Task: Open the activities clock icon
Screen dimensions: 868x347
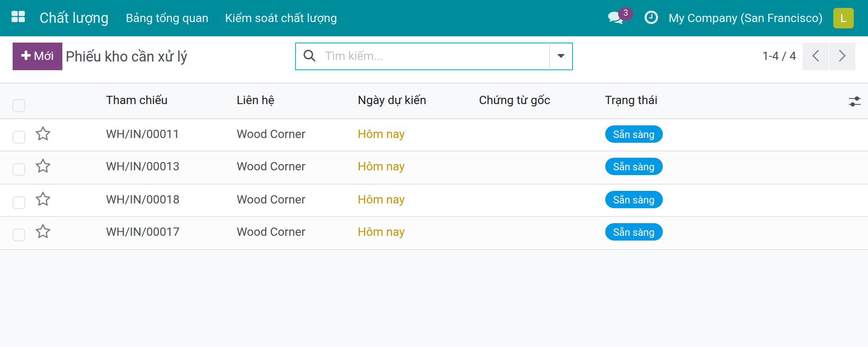Action: click(651, 18)
